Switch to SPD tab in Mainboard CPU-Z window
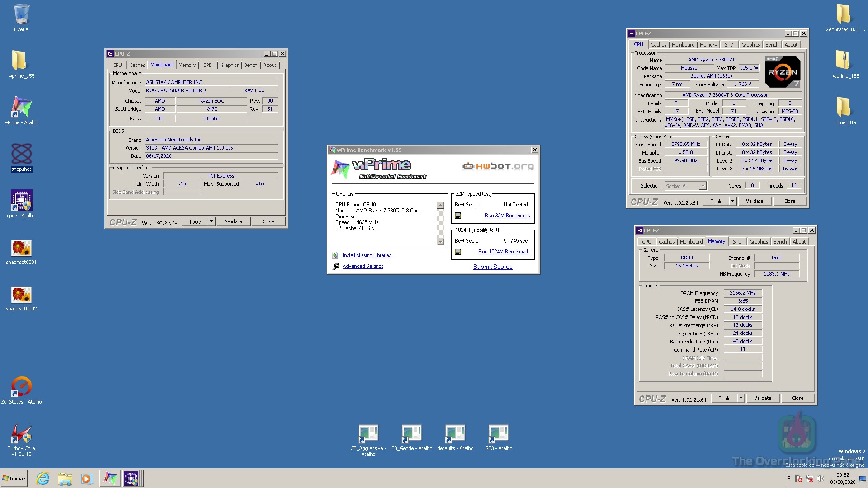This screenshot has width=868, height=488. coord(208,65)
